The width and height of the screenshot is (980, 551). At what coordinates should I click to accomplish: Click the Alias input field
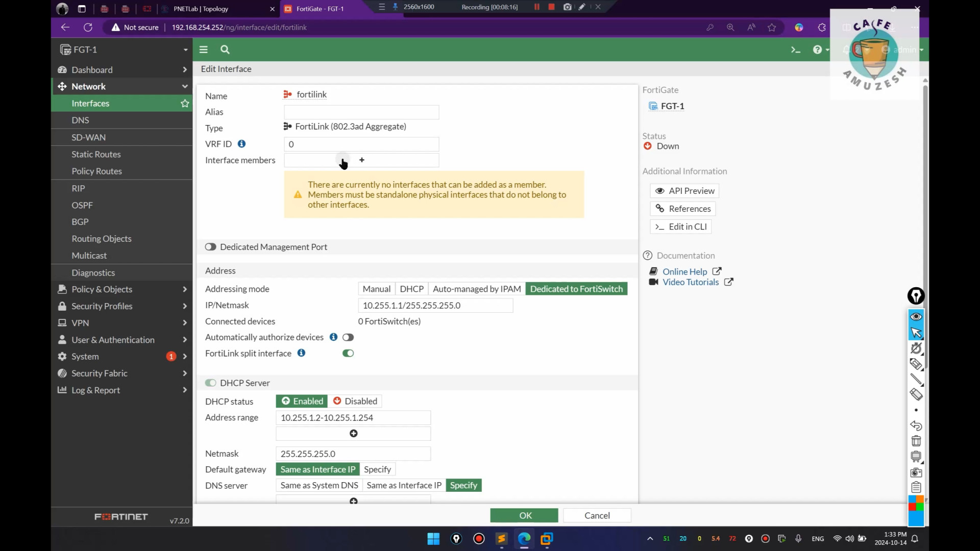click(x=361, y=112)
